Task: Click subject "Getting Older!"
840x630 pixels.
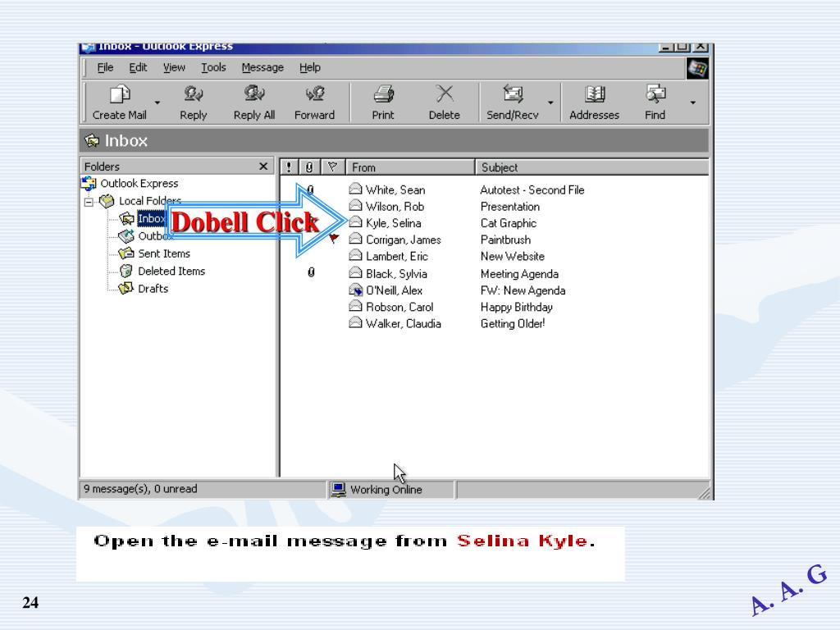Action: (x=513, y=323)
